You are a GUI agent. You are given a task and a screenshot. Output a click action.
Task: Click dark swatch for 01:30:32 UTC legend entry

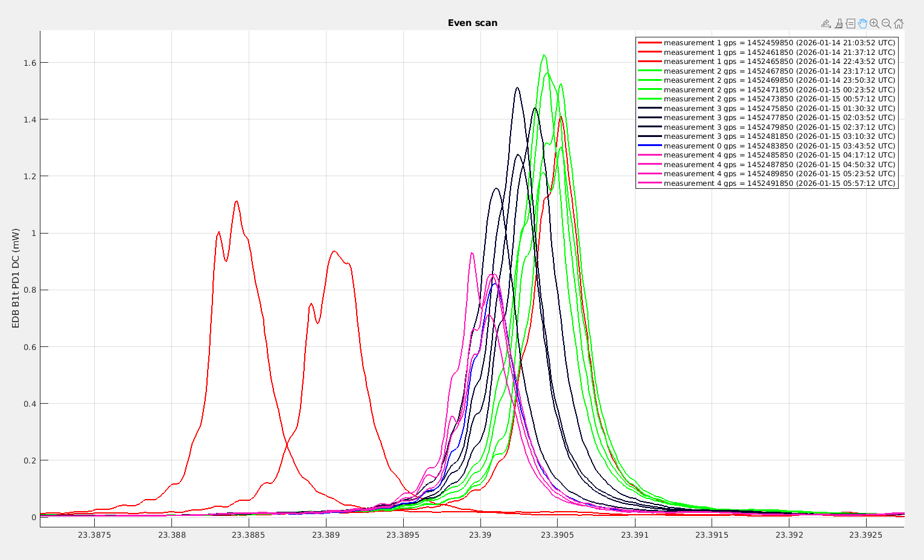(650, 109)
